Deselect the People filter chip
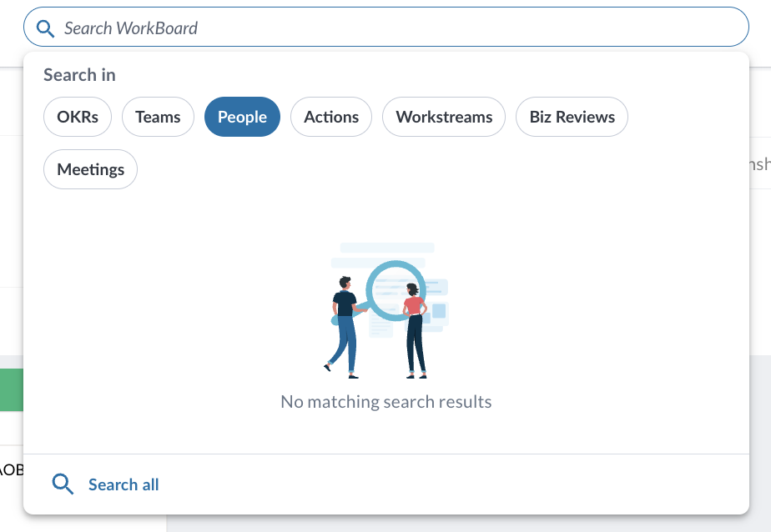This screenshot has height=532, width=771. 243,117
